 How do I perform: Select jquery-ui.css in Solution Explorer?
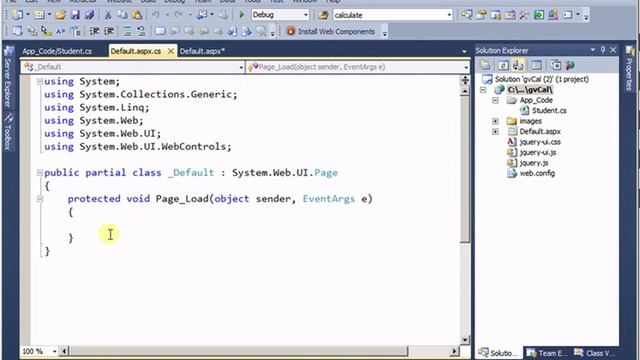click(540, 142)
